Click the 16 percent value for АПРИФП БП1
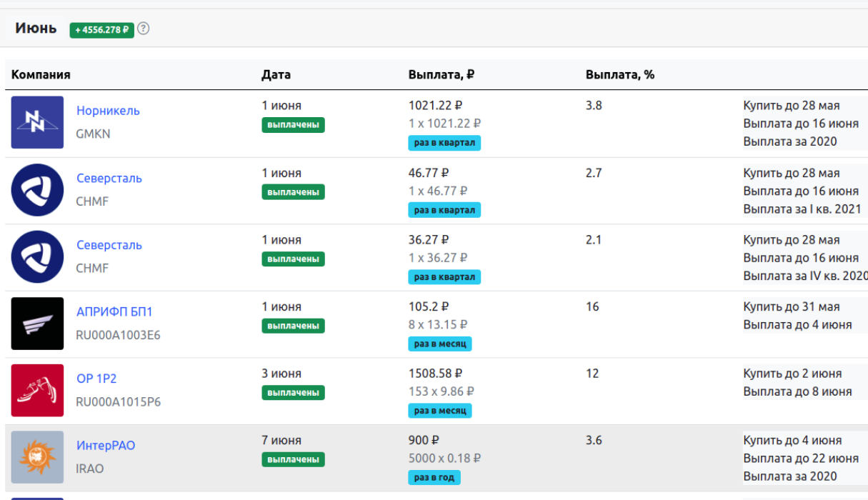Screen dimensions: 868x500 [592, 306]
